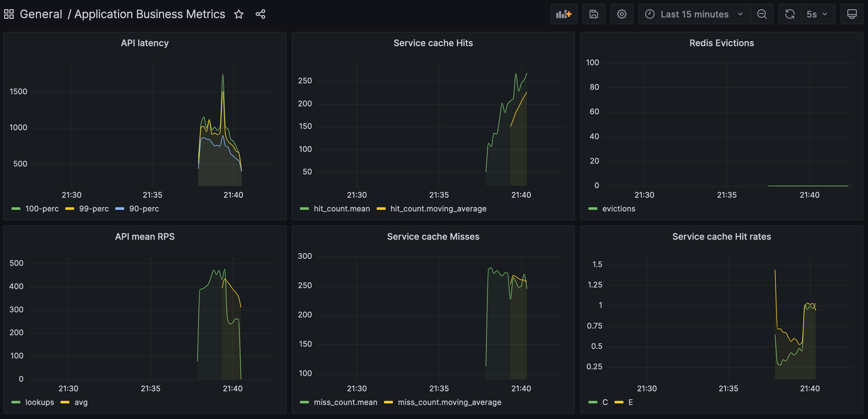Expand the 5s refresh interval dropdown
868x419 pixels.
pyautogui.click(x=817, y=14)
